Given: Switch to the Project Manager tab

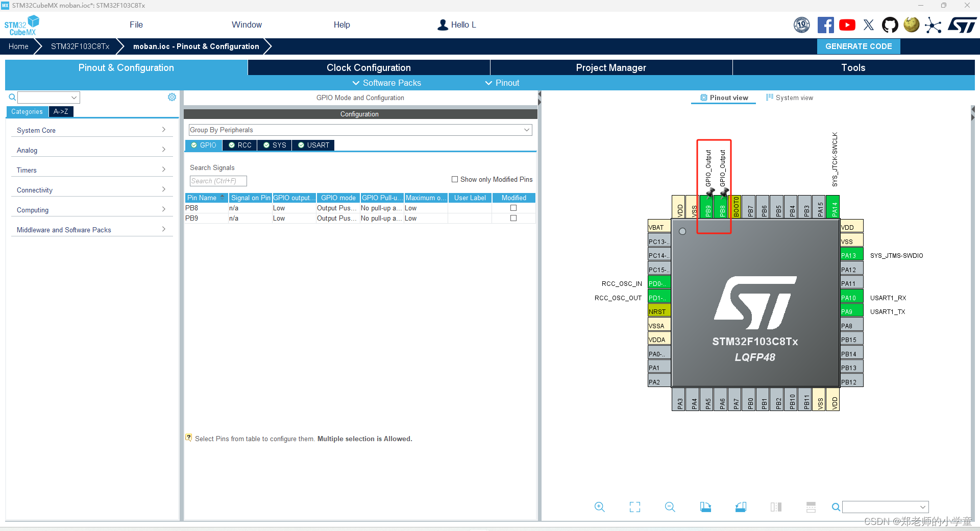Looking at the screenshot, I should 611,67.
